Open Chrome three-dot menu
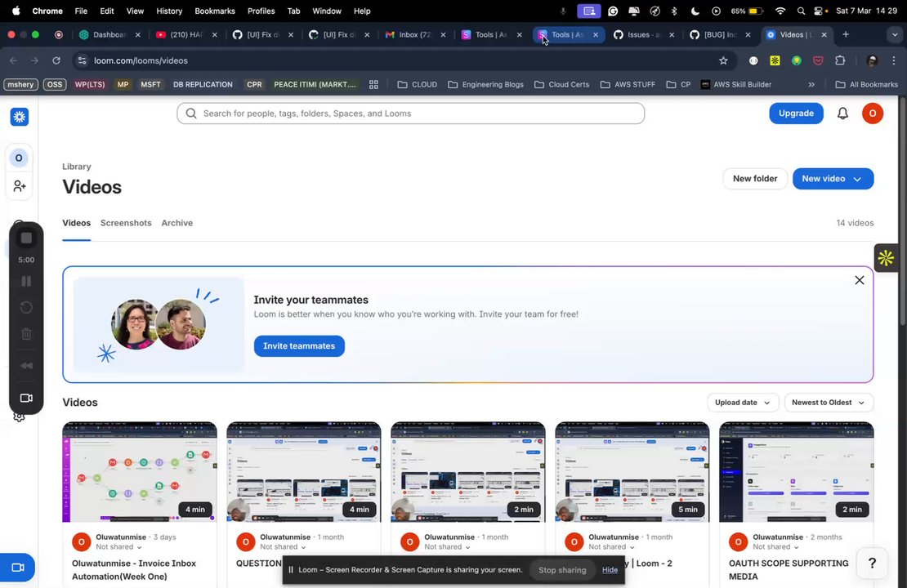 pos(894,60)
